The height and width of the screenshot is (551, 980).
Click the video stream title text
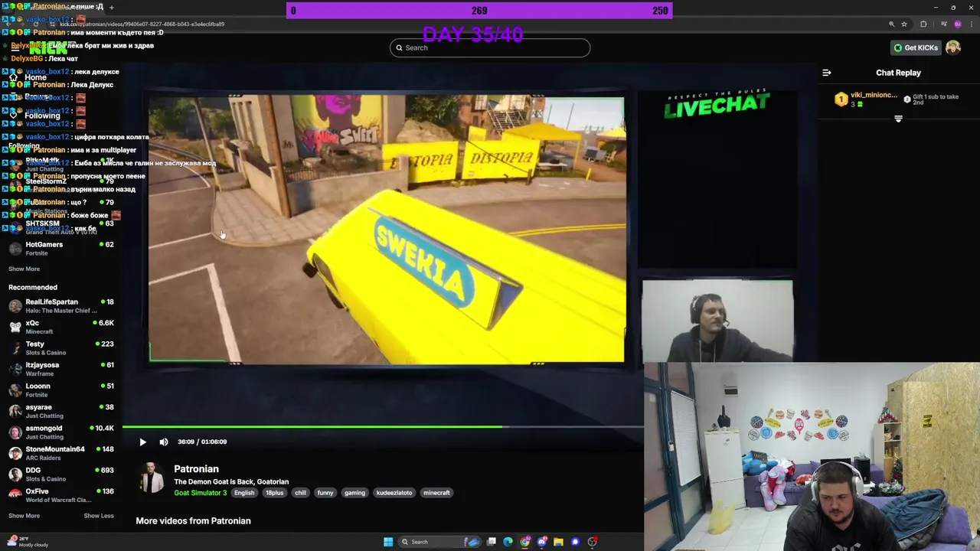(231, 481)
